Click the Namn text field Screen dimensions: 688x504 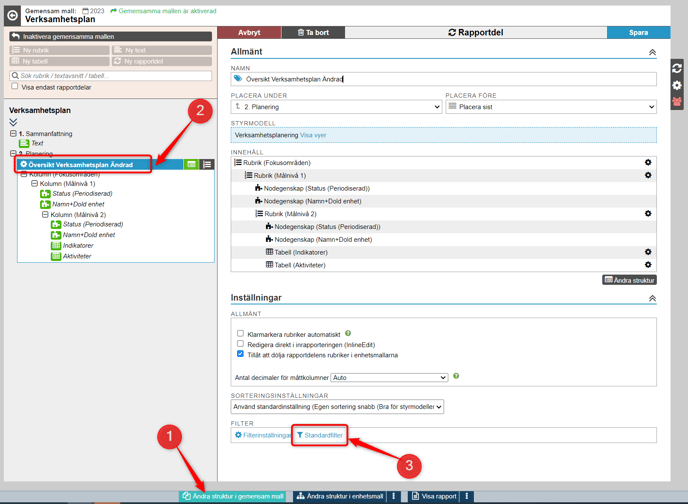(443, 79)
